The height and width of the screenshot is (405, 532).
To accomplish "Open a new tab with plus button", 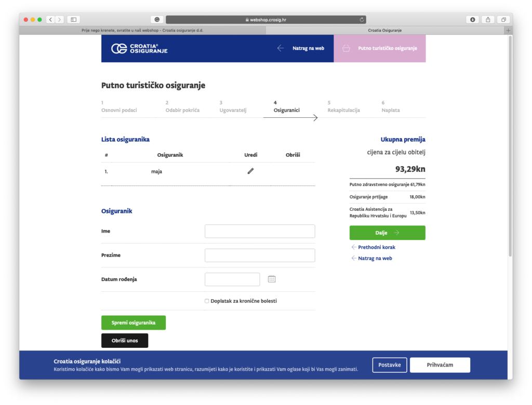I will point(509,31).
